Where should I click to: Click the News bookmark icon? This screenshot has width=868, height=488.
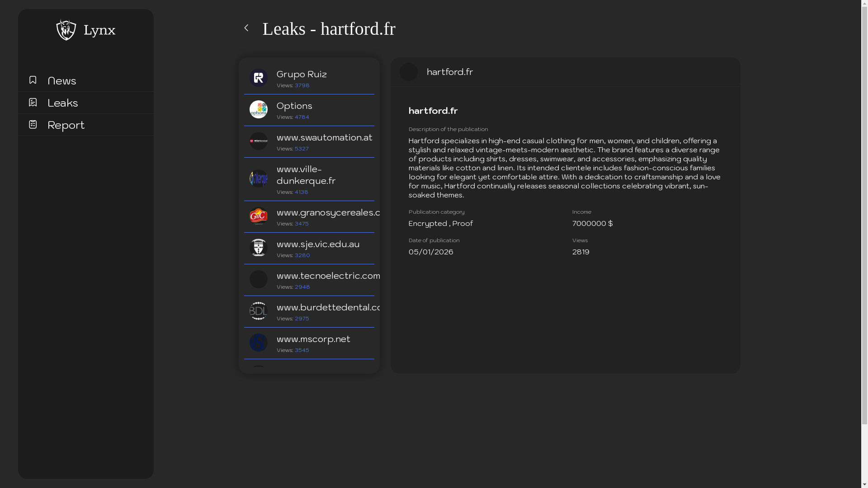(33, 80)
